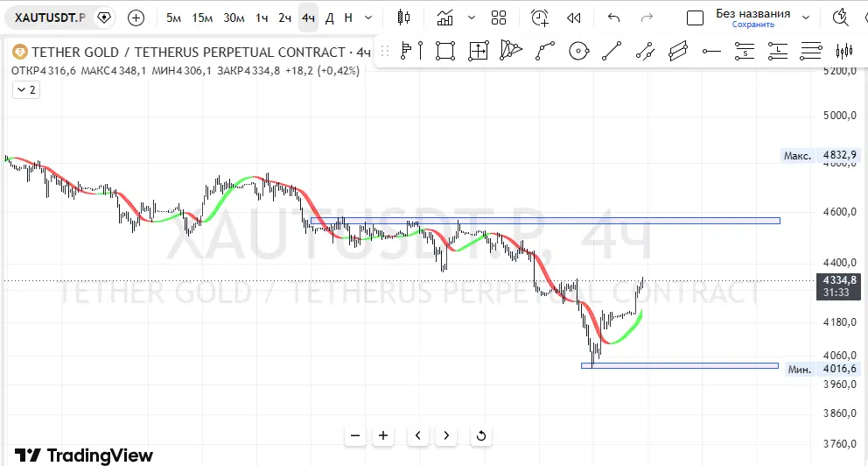Click the Макс. 4832,9 price label
Screen dimensions: 868x466
click(x=819, y=155)
